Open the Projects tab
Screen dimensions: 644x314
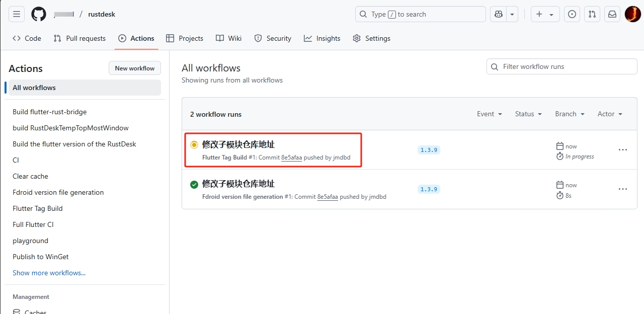click(x=185, y=38)
